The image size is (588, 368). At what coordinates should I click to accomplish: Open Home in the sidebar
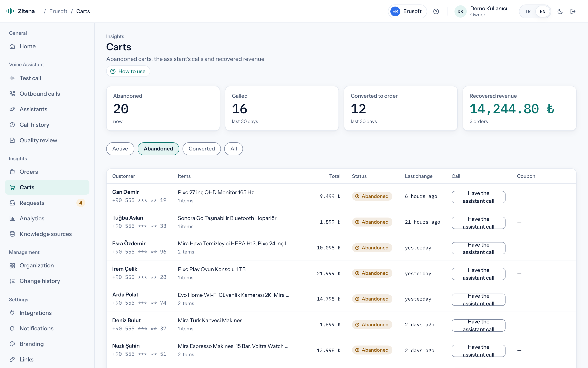pyautogui.click(x=47, y=46)
